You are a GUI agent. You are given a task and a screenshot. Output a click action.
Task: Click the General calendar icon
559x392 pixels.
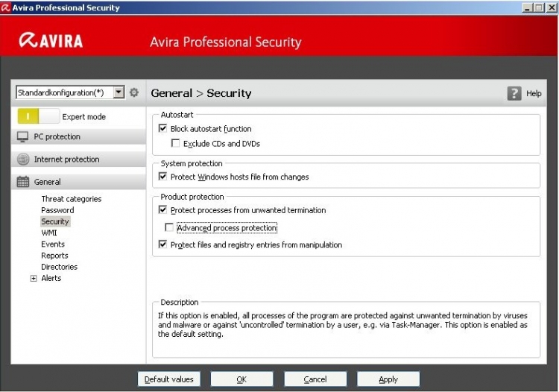(23, 182)
